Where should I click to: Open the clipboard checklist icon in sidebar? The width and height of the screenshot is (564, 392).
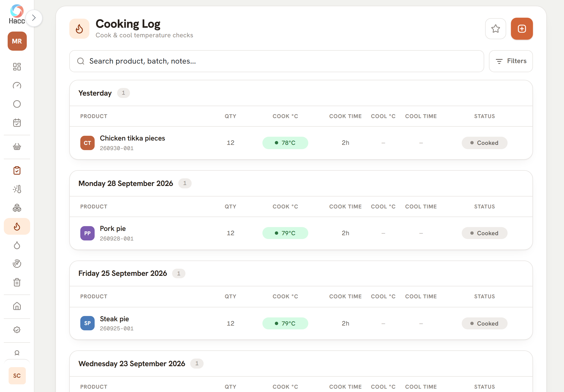tap(17, 170)
